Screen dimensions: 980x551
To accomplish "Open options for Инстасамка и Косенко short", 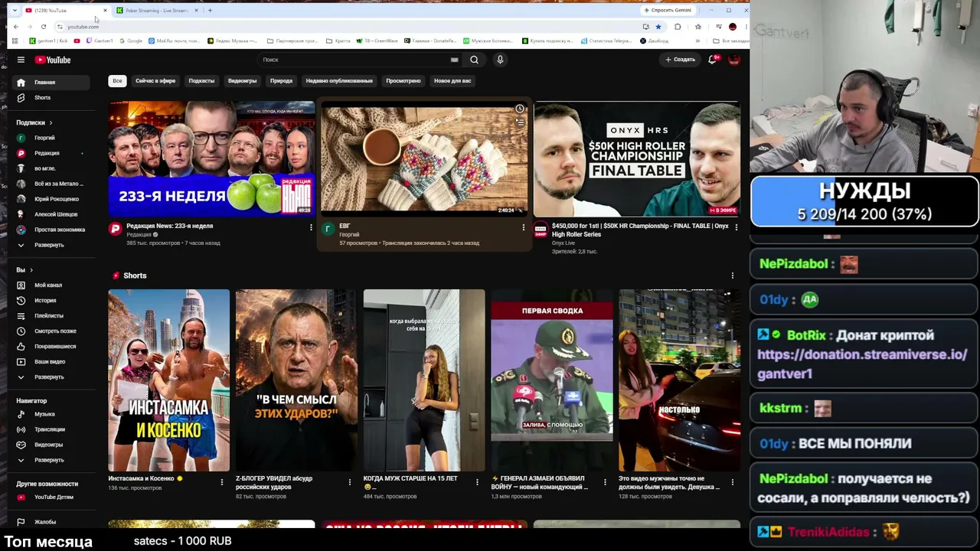I will tap(222, 482).
